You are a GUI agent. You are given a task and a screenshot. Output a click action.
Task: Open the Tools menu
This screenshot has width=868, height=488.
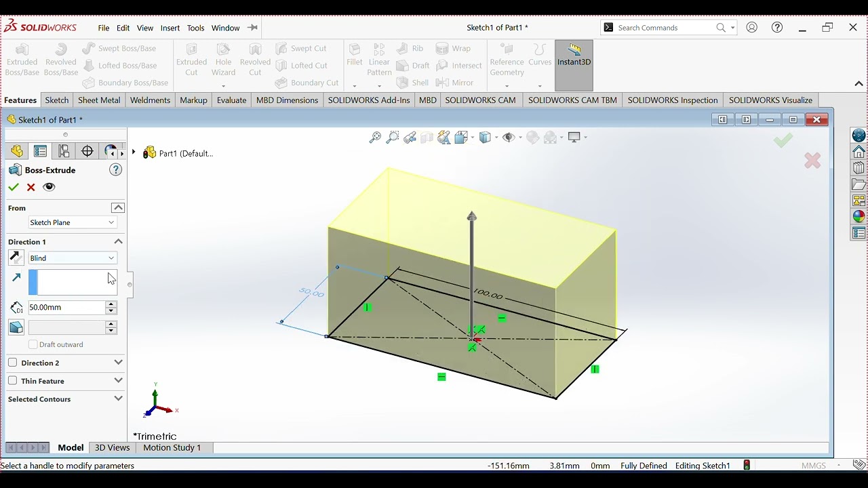[x=195, y=28]
